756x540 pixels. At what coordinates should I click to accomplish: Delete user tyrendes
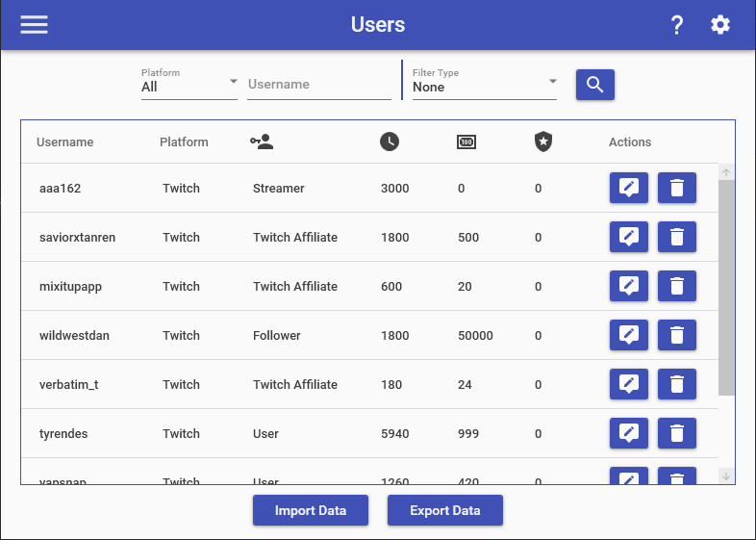pyautogui.click(x=676, y=434)
